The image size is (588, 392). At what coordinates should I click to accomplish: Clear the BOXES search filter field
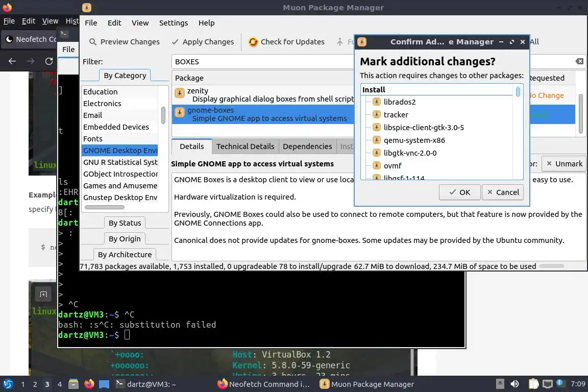click(579, 61)
